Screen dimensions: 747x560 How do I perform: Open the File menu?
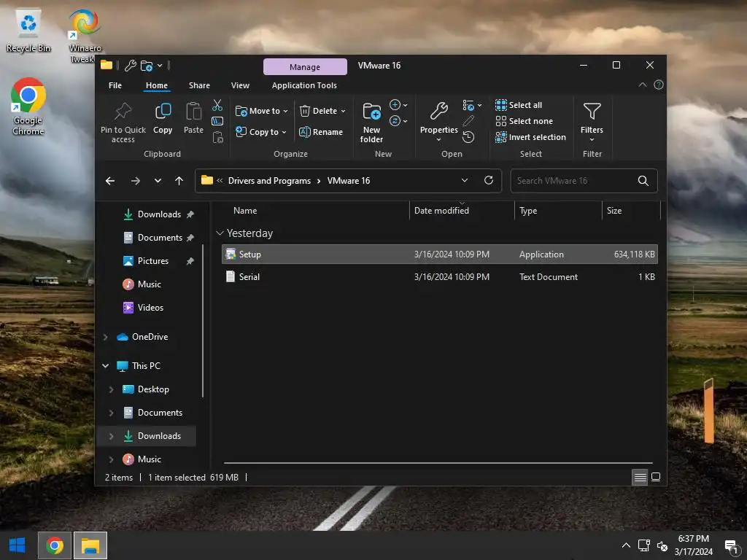[x=115, y=85]
